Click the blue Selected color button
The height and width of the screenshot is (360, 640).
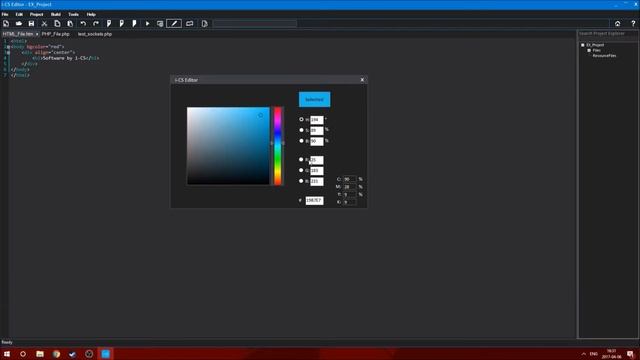[315, 100]
